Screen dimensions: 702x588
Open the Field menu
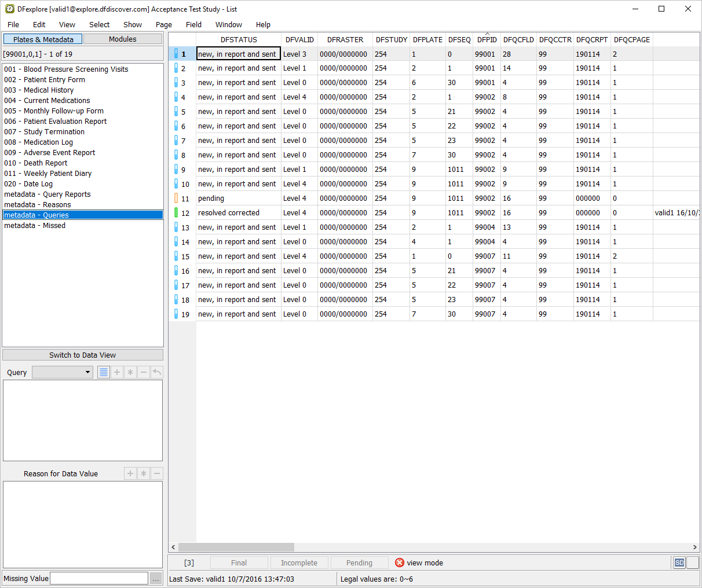coord(193,24)
